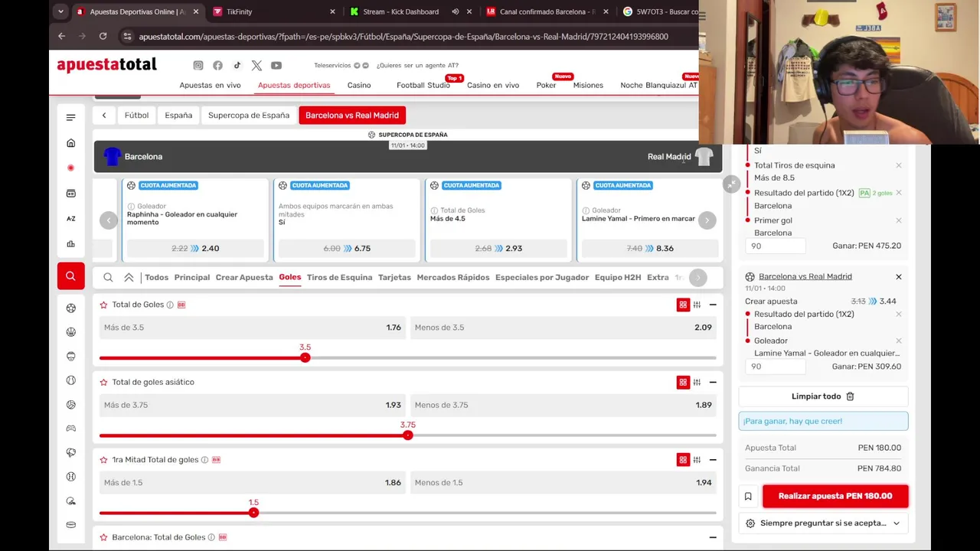Open the A-Z sports list icon
The image size is (980, 551).
click(x=70, y=219)
